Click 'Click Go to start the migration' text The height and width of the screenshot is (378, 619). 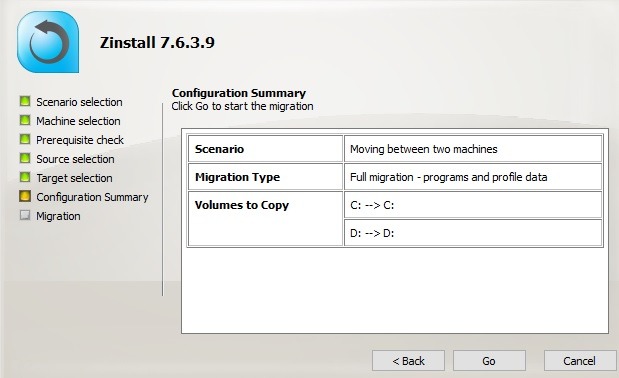pos(242,106)
